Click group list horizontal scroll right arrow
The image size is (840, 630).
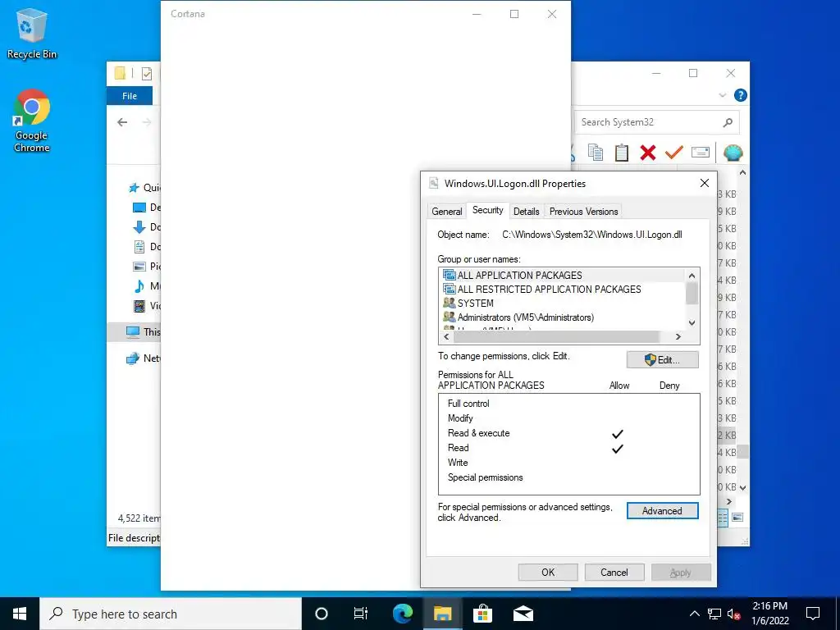pyautogui.click(x=678, y=337)
